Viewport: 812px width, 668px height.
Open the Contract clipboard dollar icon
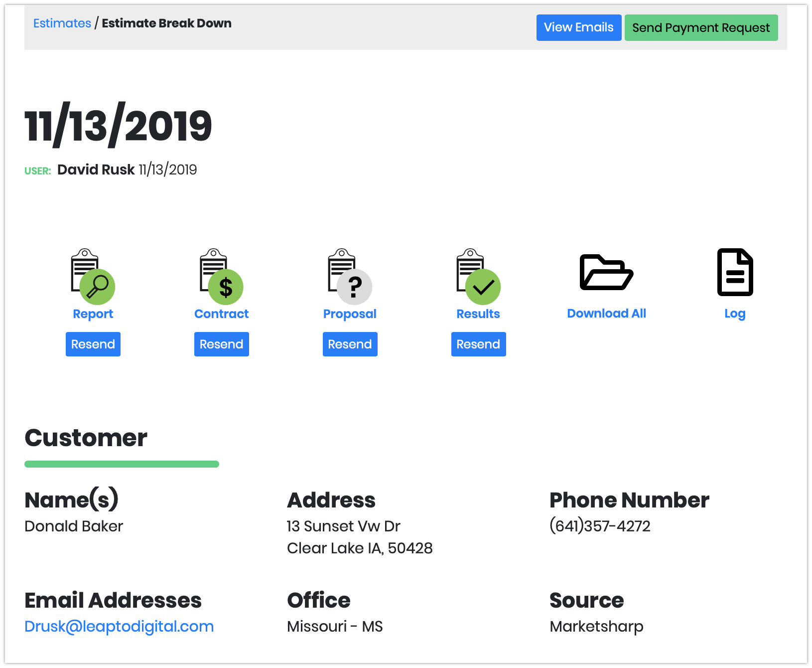coord(222,277)
